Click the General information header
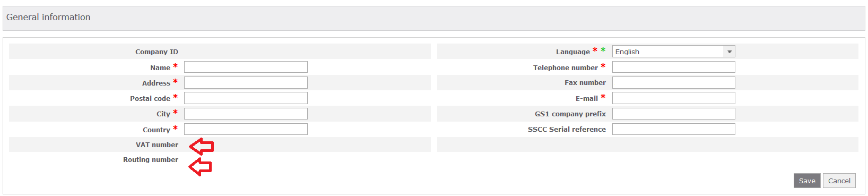 (x=48, y=17)
